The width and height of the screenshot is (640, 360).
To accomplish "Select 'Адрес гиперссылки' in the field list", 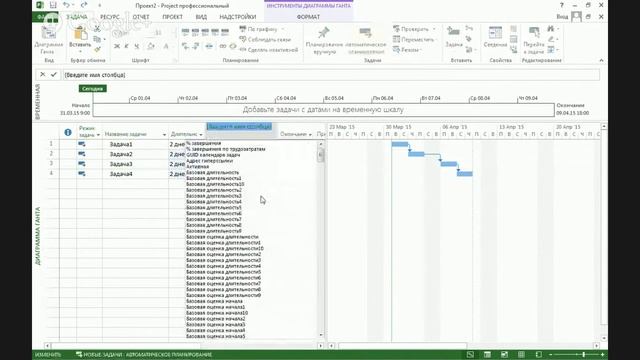I will point(209,161).
